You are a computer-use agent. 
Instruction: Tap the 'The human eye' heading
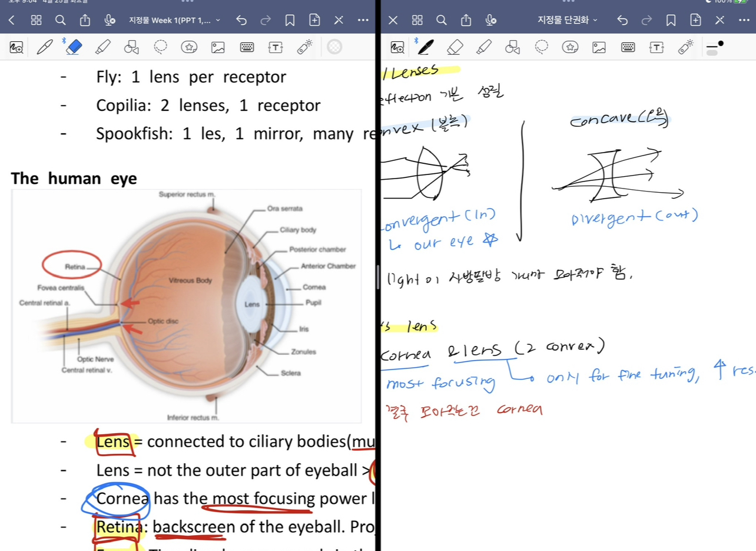tap(74, 179)
